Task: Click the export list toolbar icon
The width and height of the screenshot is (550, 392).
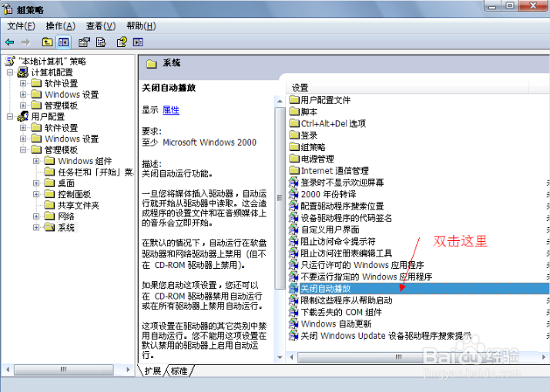Action: [x=100, y=42]
